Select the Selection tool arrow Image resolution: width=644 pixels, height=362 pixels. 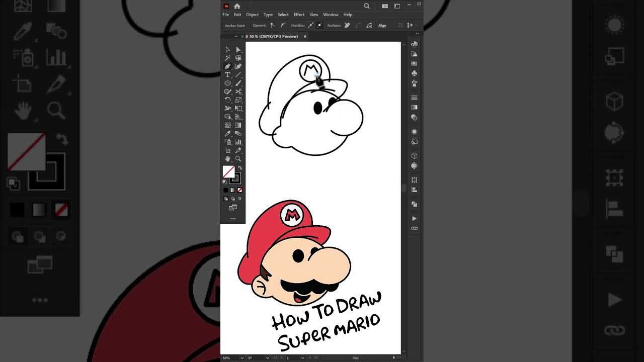(227, 50)
